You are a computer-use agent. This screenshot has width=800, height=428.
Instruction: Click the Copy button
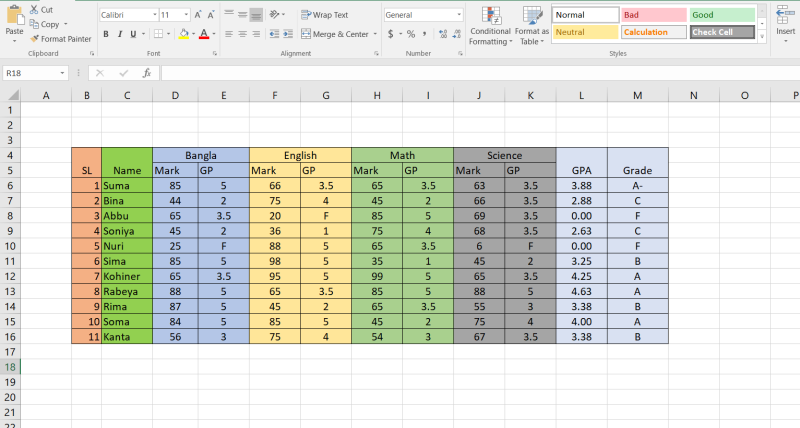pyautogui.click(x=45, y=24)
